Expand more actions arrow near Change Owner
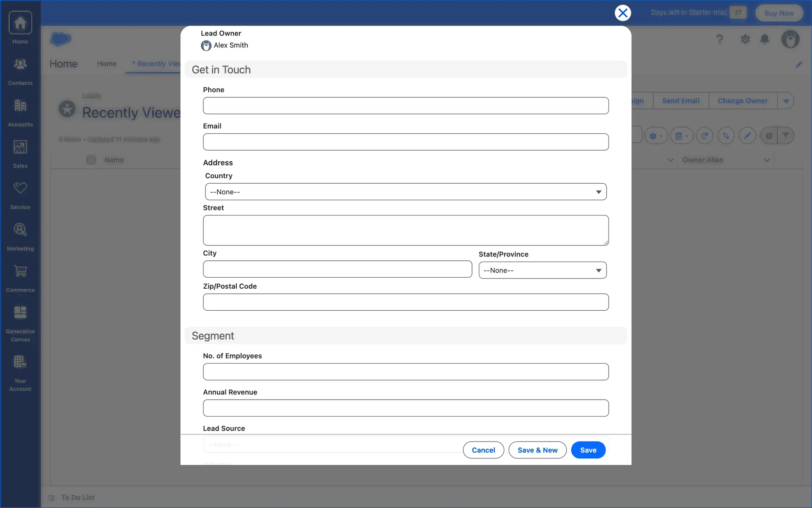The width and height of the screenshot is (812, 508). point(786,101)
